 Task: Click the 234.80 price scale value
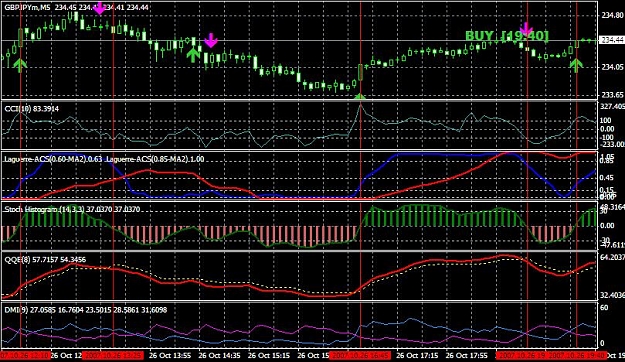pos(612,16)
